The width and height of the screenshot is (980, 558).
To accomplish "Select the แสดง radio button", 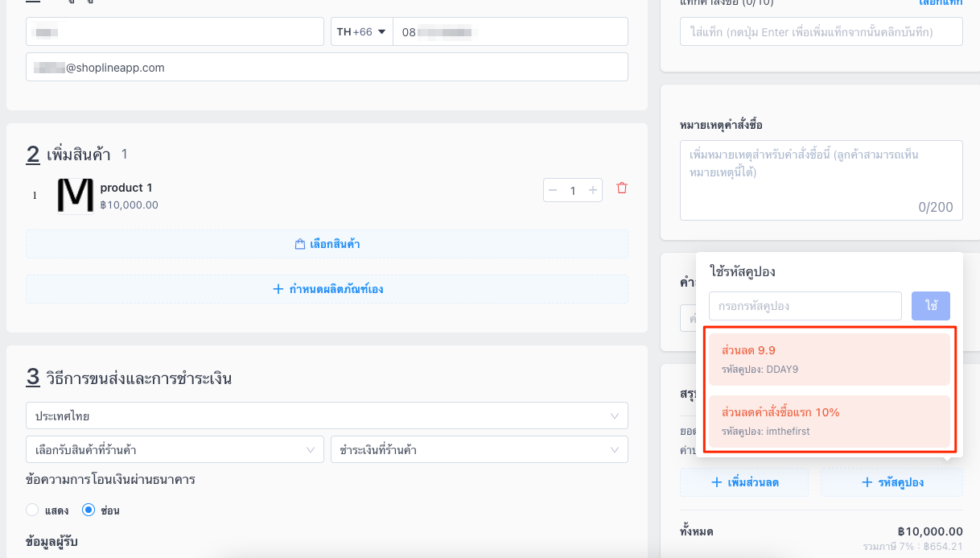I will [x=32, y=510].
